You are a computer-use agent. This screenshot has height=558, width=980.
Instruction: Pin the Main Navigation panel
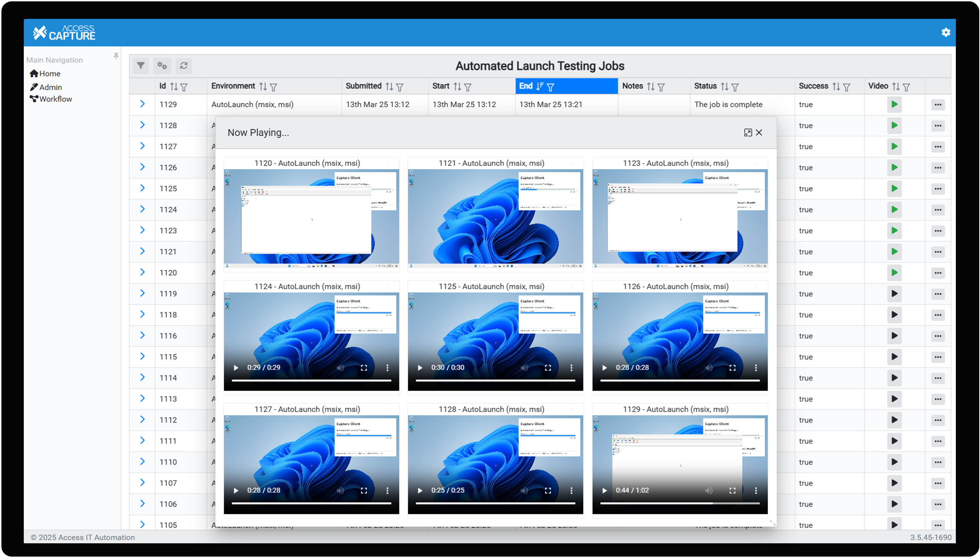tap(116, 56)
